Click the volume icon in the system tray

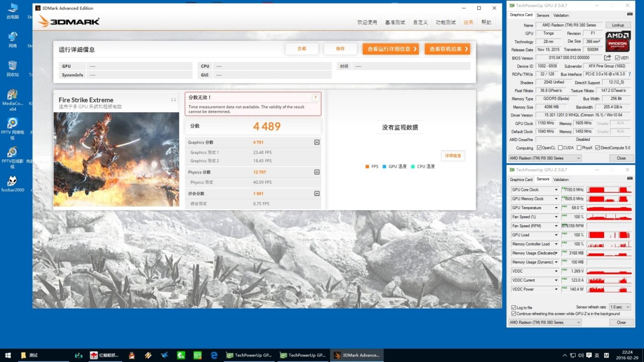(581, 355)
